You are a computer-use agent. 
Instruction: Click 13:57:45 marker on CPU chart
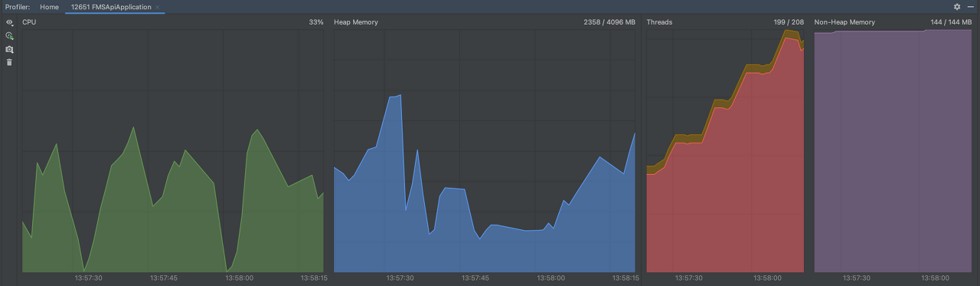[x=164, y=278]
